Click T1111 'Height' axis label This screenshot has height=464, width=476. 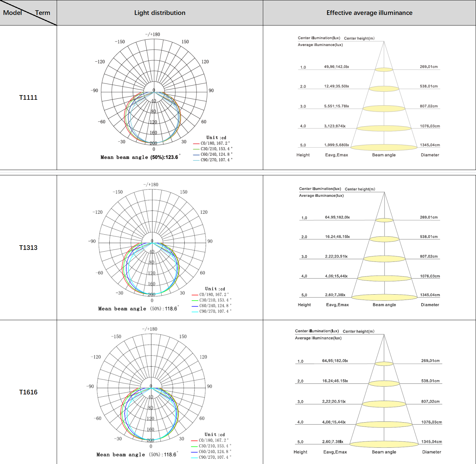click(303, 155)
